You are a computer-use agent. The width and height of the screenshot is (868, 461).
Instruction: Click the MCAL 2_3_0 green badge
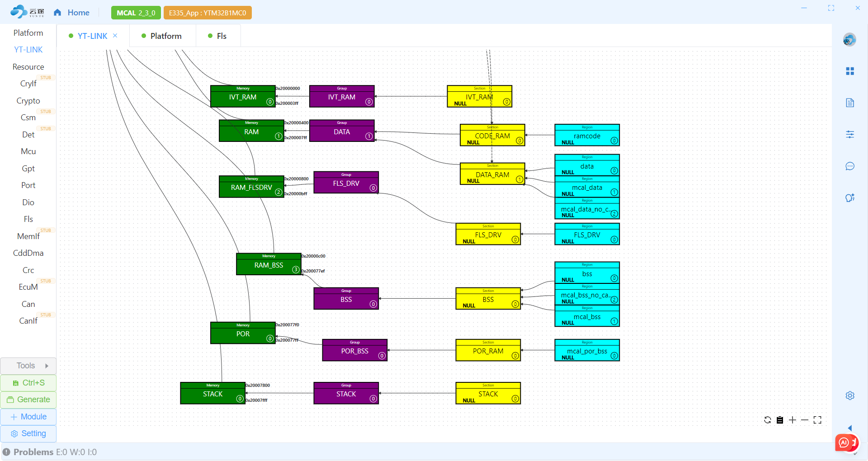(x=136, y=13)
